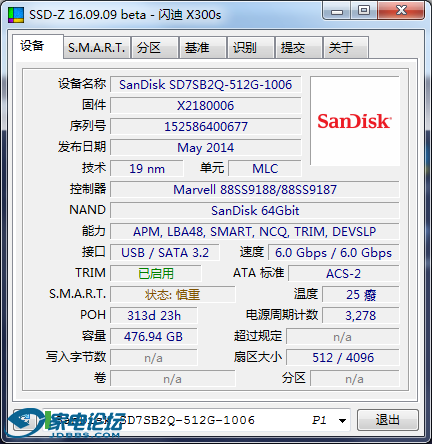
Task: Open the 关于 about tab
Action: tap(346, 48)
